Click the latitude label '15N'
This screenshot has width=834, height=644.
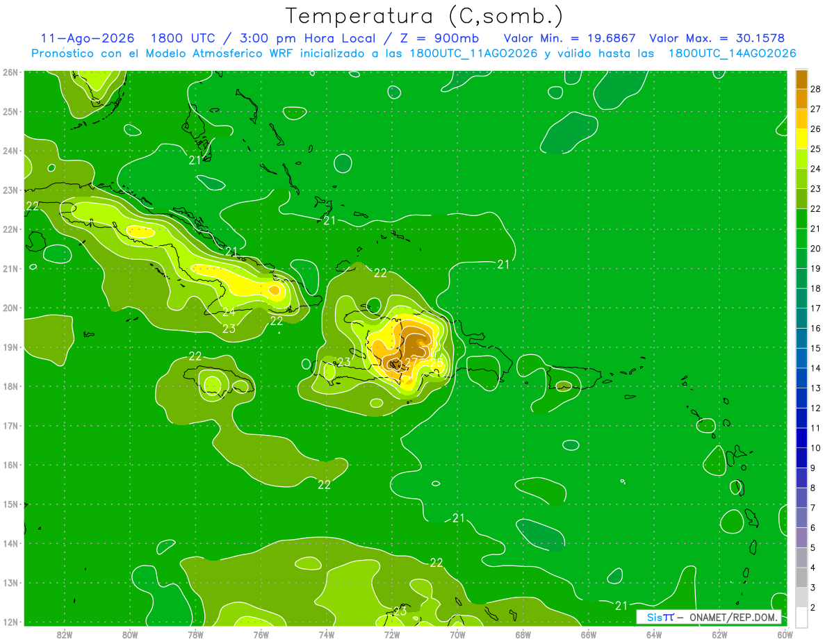[x=10, y=504]
